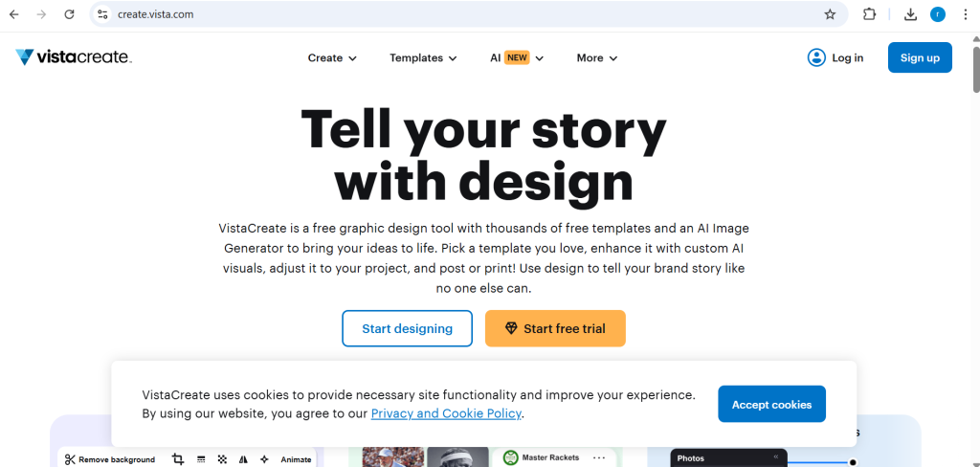Open the browser Extensions puzzle icon
Screen dimensions: 980x467
click(x=869, y=14)
